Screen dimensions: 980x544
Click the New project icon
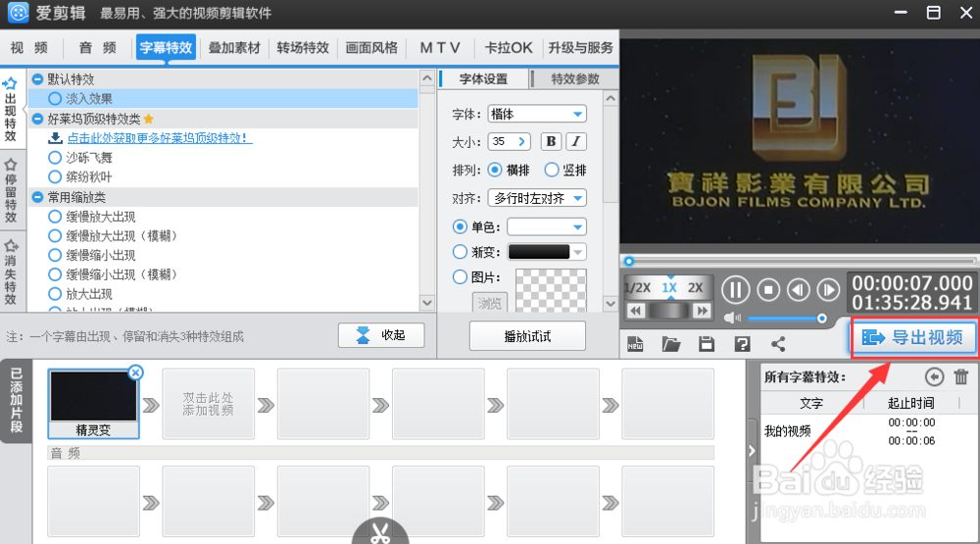[635, 344]
